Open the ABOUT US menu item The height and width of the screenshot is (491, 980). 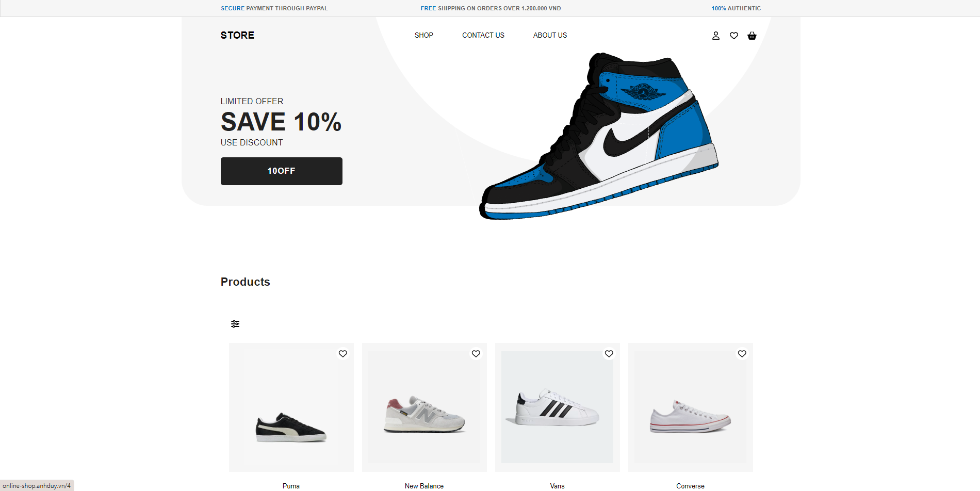coord(550,35)
